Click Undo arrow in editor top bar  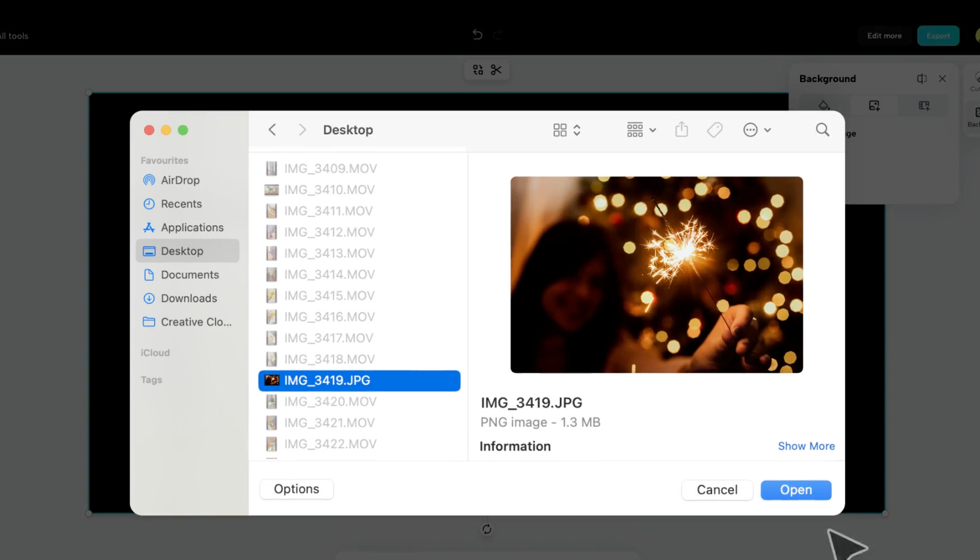pyautogui.click(x=477, y=35)
